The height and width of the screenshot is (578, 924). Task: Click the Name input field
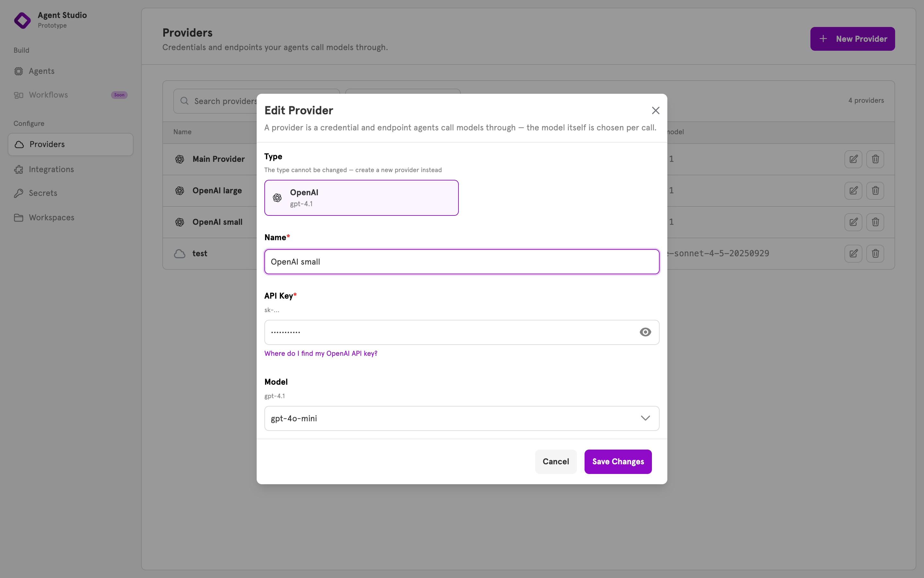click(462, 262)
